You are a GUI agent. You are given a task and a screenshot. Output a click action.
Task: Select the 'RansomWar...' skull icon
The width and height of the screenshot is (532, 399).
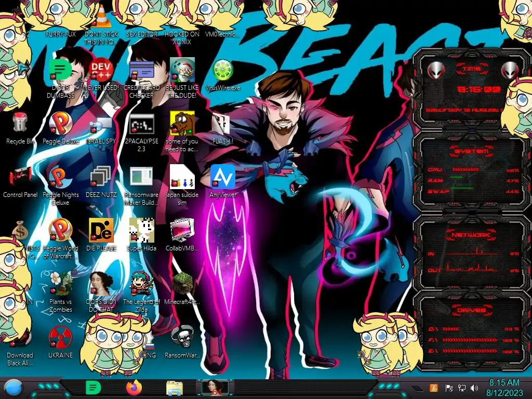[182, 337]
